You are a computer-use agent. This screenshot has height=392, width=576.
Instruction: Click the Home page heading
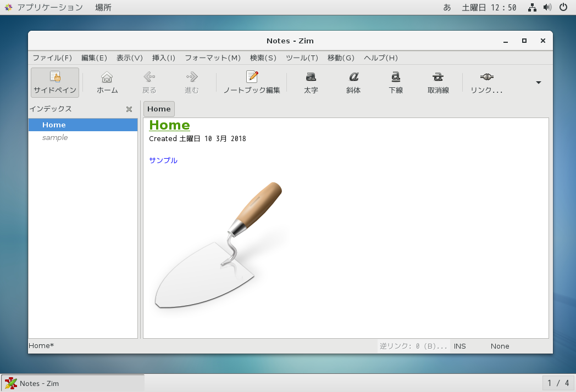pos(169,125)
